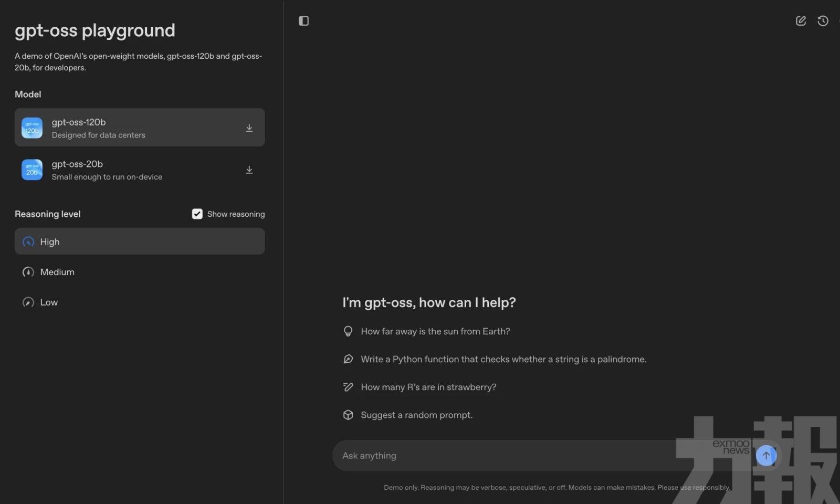Viewport: 840px width, 504px height.
Task: Use the Python palindrome function prompt
Action: point(503,359)
